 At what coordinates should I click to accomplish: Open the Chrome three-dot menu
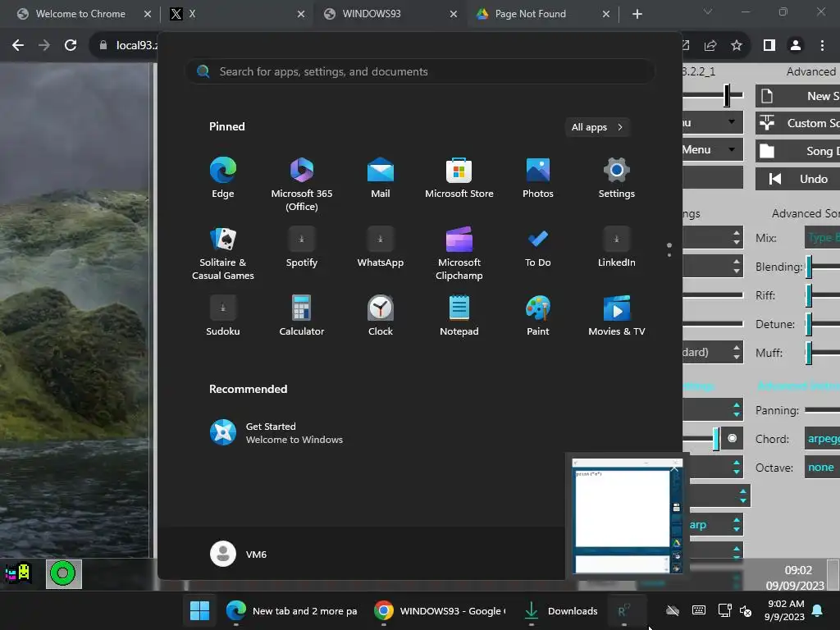coord(822,46)
